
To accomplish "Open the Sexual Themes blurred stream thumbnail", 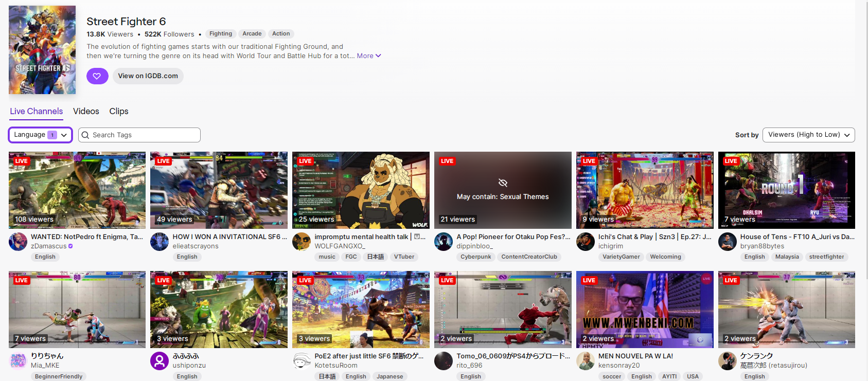I will (x=503, y=190).
